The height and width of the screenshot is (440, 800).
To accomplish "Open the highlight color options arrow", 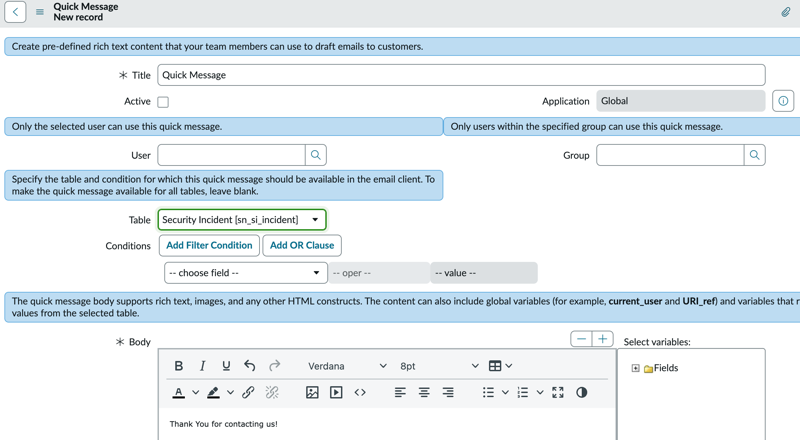I will coord(231,393).
